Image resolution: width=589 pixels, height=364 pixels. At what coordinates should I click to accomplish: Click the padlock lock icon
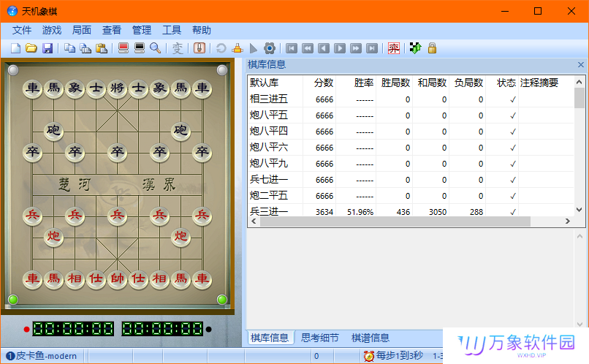[x=432, y=48]
